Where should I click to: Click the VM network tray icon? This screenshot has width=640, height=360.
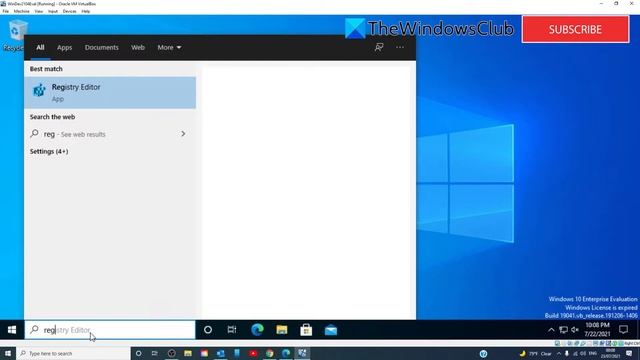click(563, 330)
